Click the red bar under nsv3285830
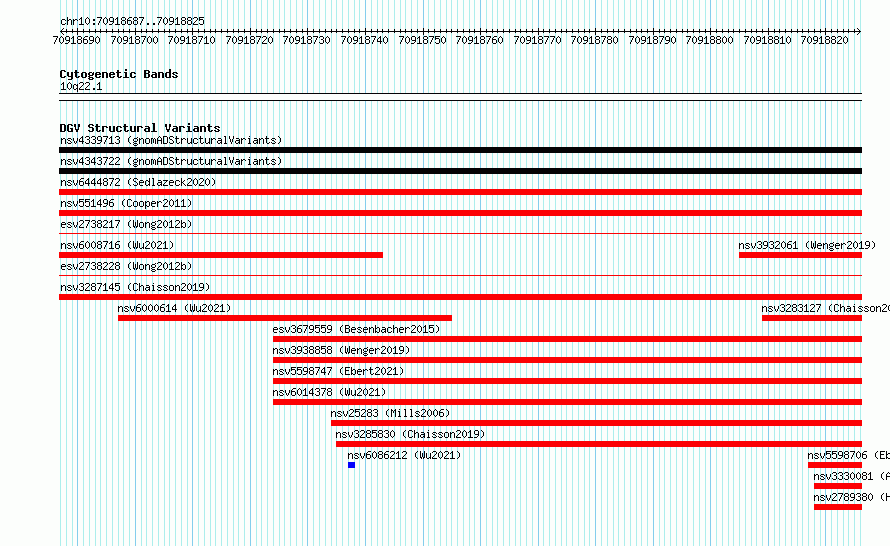This screenshot has width=890, height=546. tap(599, 444)
